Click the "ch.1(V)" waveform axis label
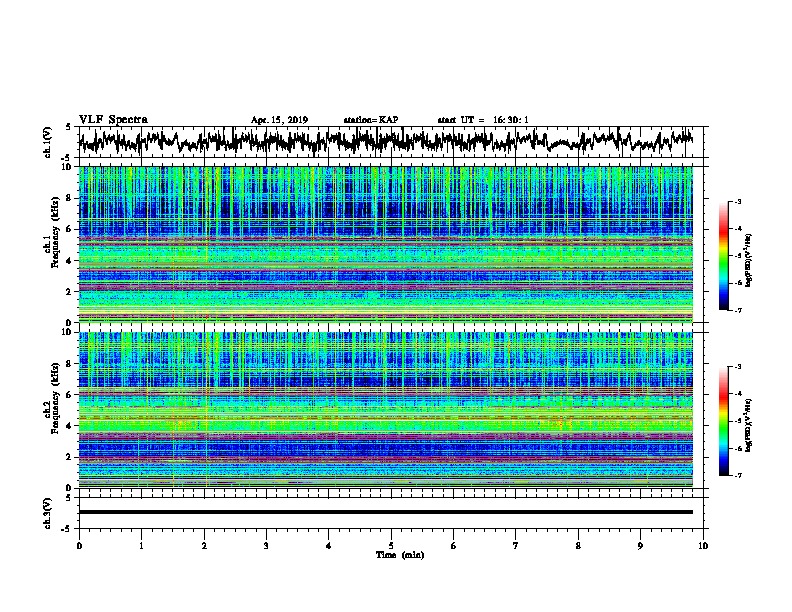 pos(48,142)
